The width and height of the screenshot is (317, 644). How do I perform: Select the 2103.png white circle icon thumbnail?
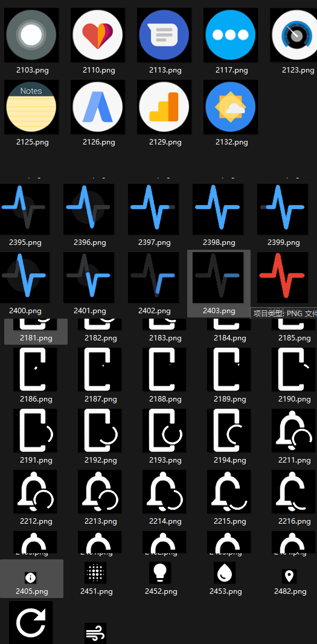31,35
